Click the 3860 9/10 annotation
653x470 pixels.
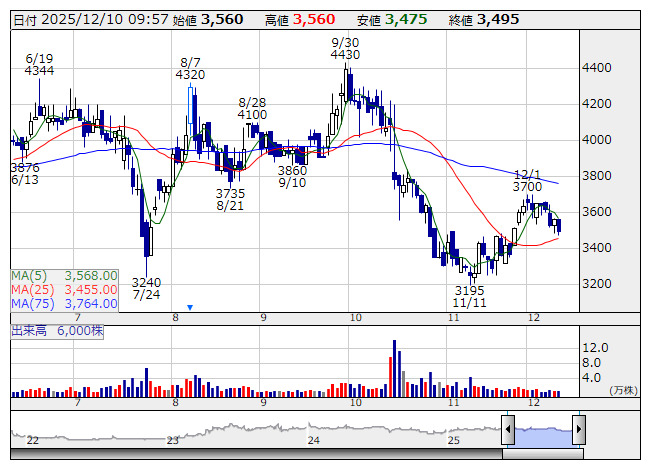pyautogui.click(x=292, y=177)
